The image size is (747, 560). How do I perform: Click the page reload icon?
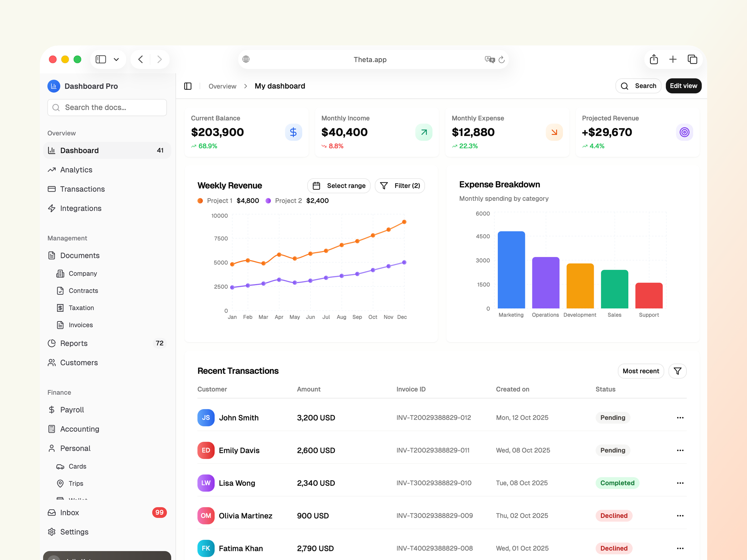click(501, 59)
